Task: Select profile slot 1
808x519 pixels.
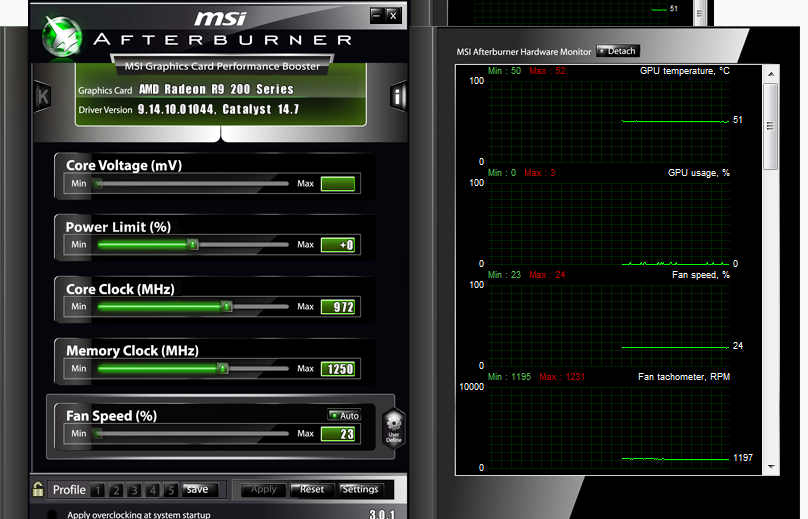Action: [97, 490]
